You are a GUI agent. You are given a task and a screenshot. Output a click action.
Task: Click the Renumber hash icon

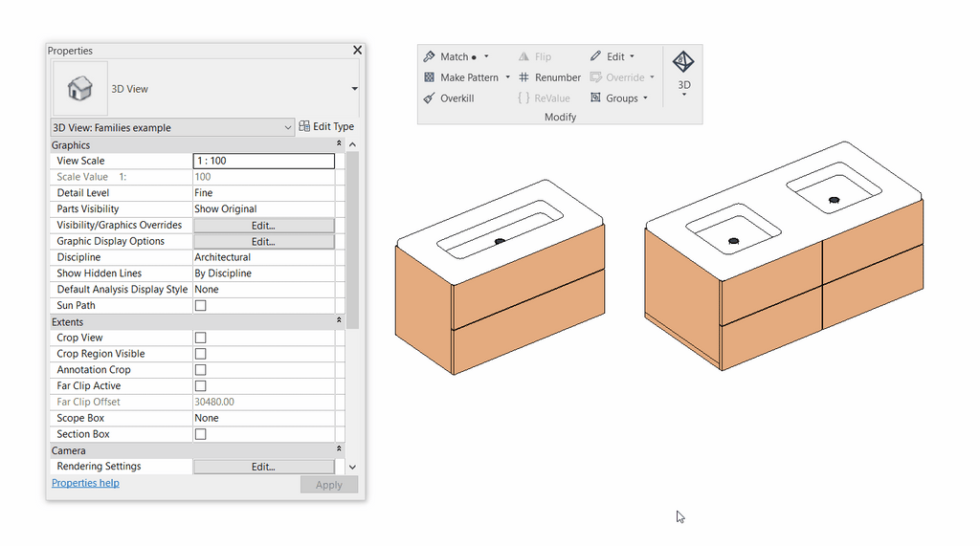523,77
